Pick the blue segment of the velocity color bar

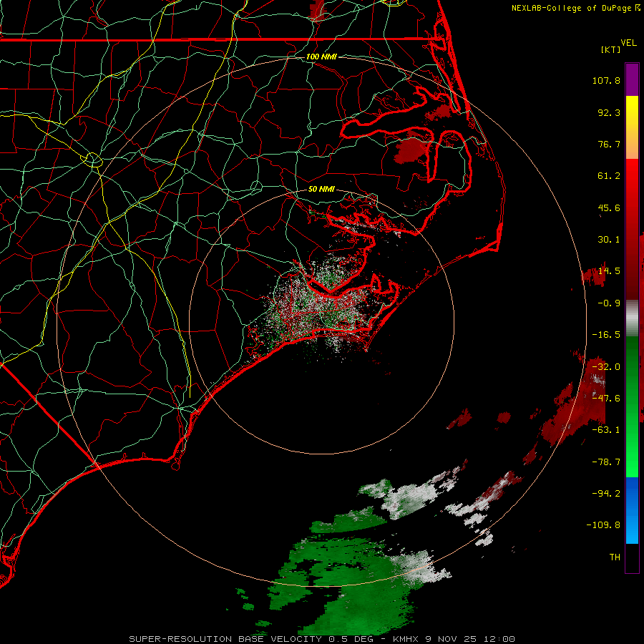click(632, 510)
